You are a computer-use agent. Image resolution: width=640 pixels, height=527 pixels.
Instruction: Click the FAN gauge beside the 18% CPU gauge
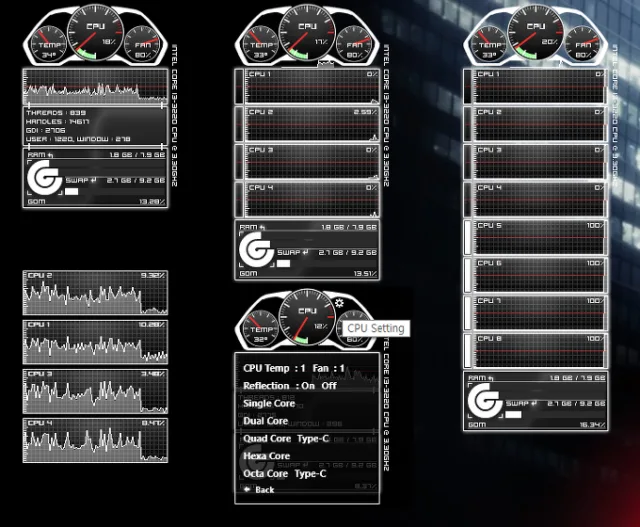[x=142, y=44]
